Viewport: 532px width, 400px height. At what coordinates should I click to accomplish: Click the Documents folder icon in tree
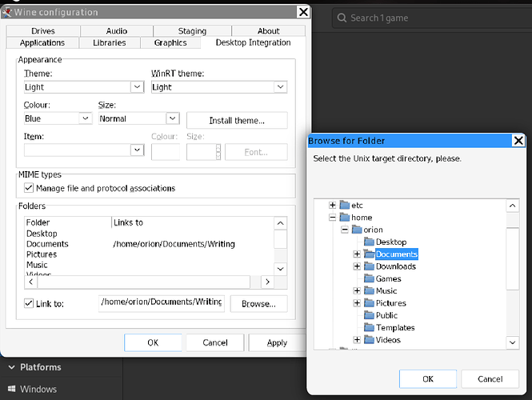(369, 254)
